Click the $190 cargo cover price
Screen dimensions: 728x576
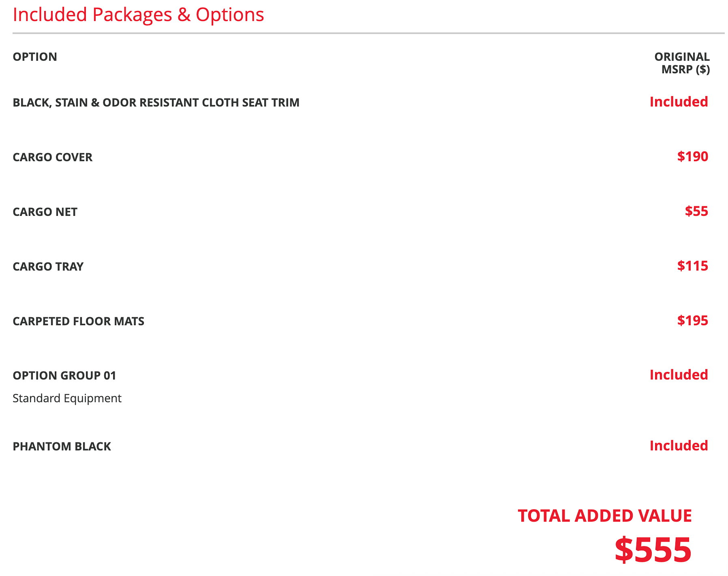(692, 156)
